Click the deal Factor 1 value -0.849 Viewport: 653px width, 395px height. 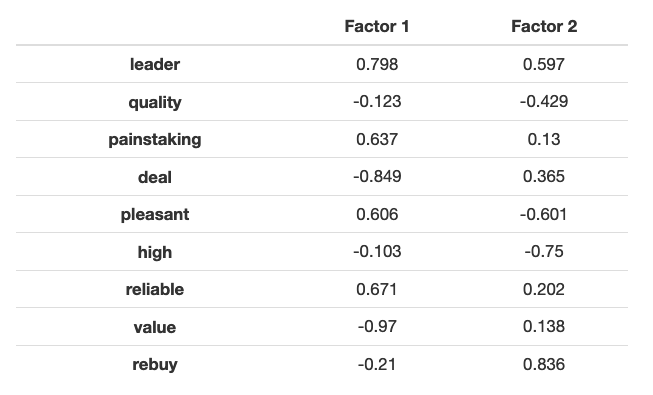[377, 177]
